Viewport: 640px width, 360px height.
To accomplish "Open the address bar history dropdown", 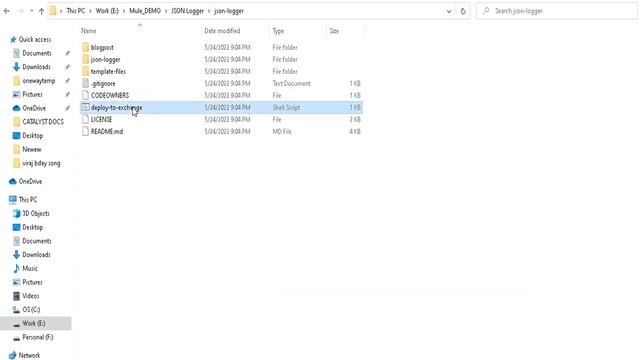I will [x=449, y=11].
